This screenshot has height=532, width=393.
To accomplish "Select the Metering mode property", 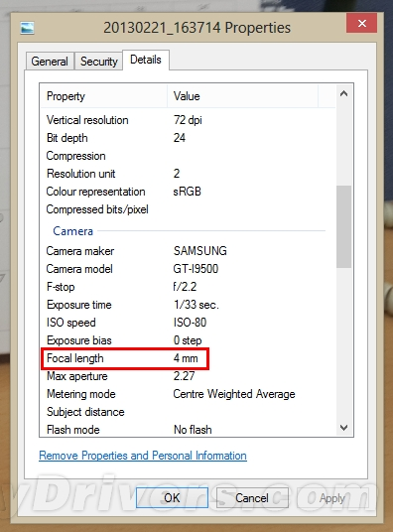I will tap(81, 394).
